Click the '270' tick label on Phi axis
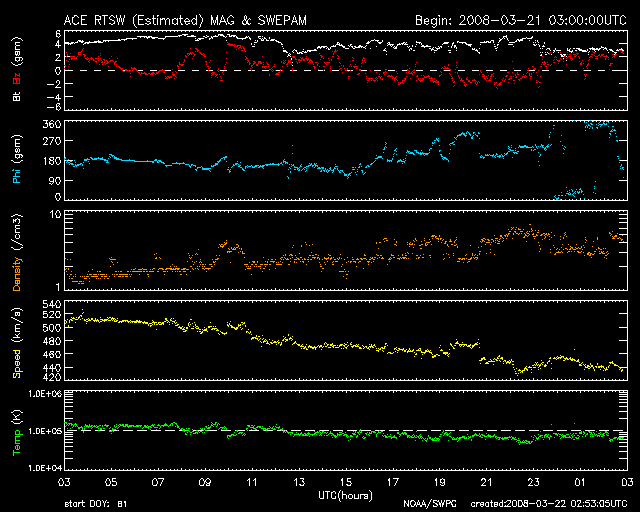The image size is (640, 512). 52,141
